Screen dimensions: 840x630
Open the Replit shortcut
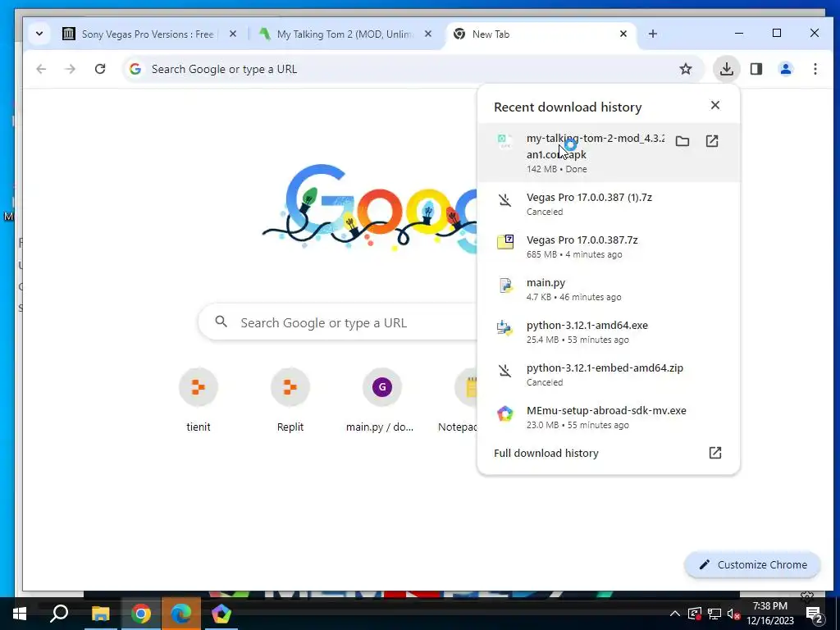290,400
